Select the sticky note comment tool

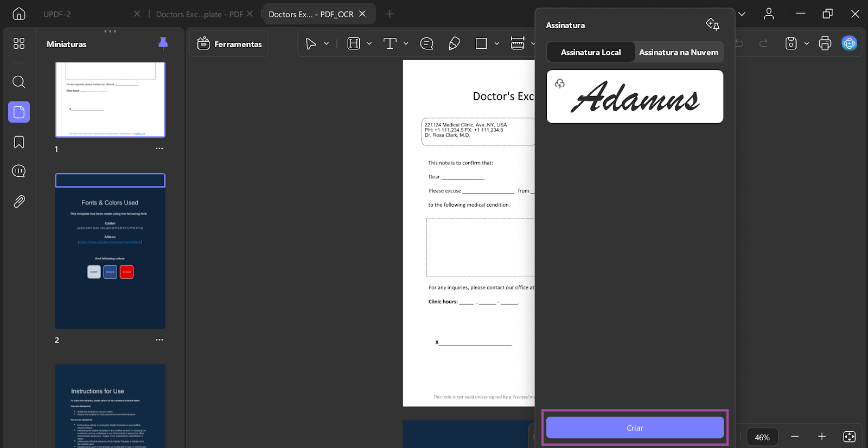(427, 44)
